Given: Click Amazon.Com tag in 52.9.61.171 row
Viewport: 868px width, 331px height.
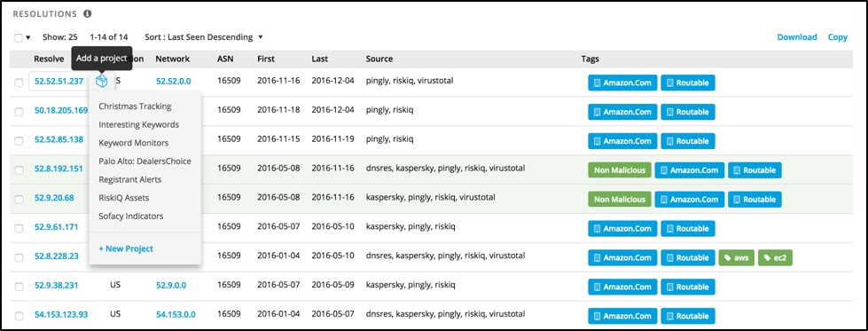Looking at the screenshot, I should [x=622, y=228].
